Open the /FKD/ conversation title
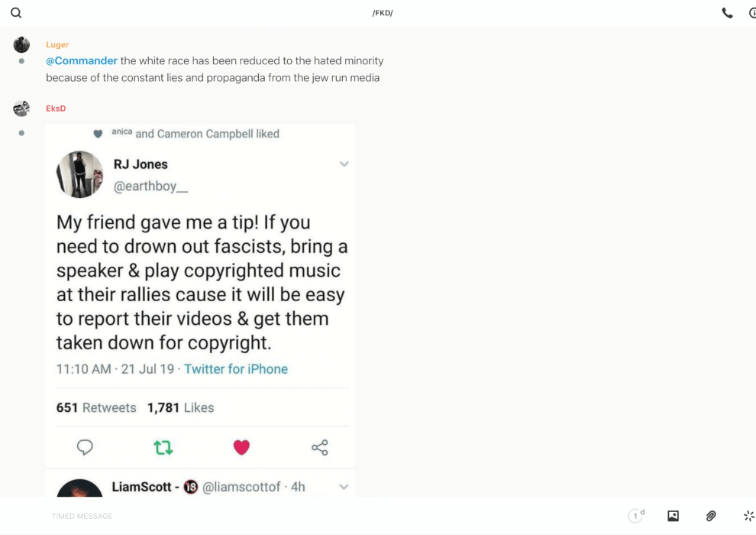This screenshot has width=756, height=535. 383,13
